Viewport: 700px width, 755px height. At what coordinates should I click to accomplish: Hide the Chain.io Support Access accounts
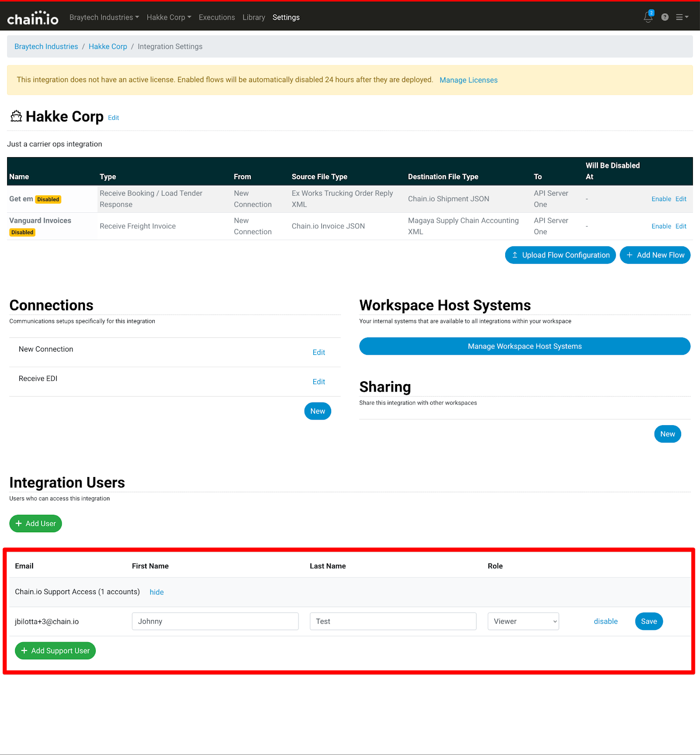[157, 592]
